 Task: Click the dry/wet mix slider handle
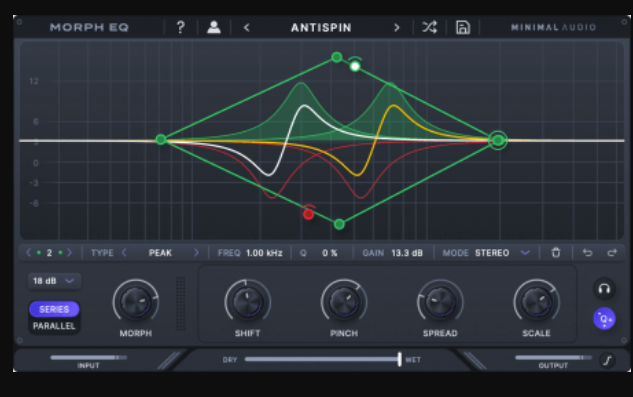tap(399, 359)
